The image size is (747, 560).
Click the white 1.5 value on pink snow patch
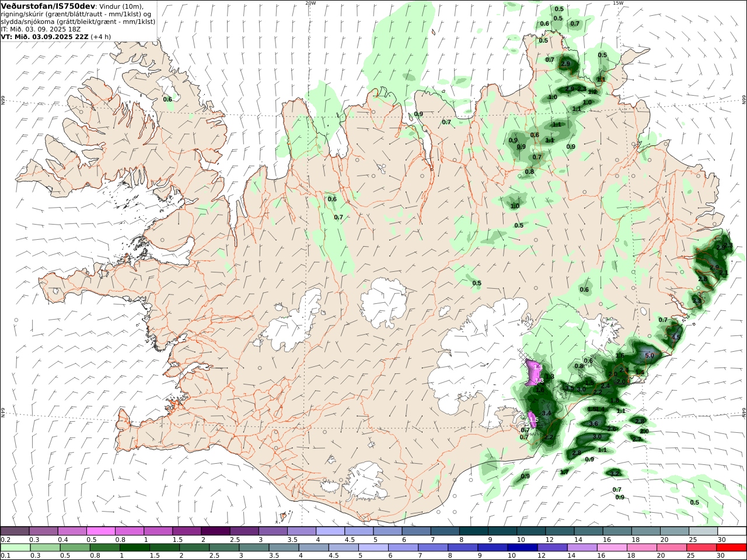tap(533, 419)
